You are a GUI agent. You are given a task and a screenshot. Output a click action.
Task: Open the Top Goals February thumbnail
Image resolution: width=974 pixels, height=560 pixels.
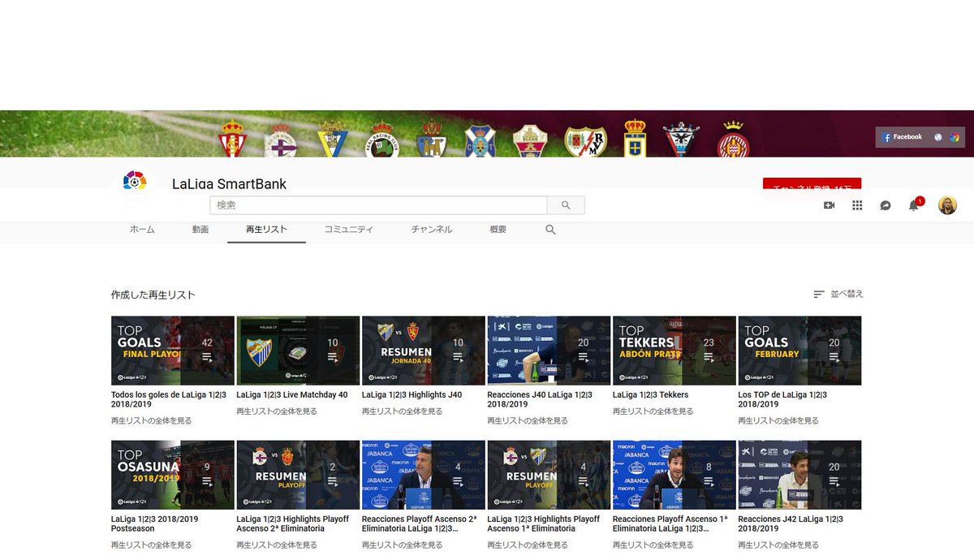(x=799, y=351)
